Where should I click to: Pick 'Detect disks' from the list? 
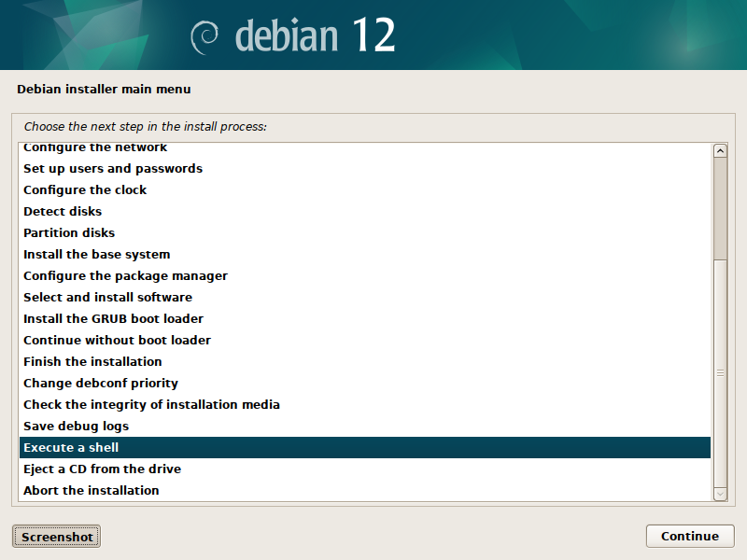365,212
